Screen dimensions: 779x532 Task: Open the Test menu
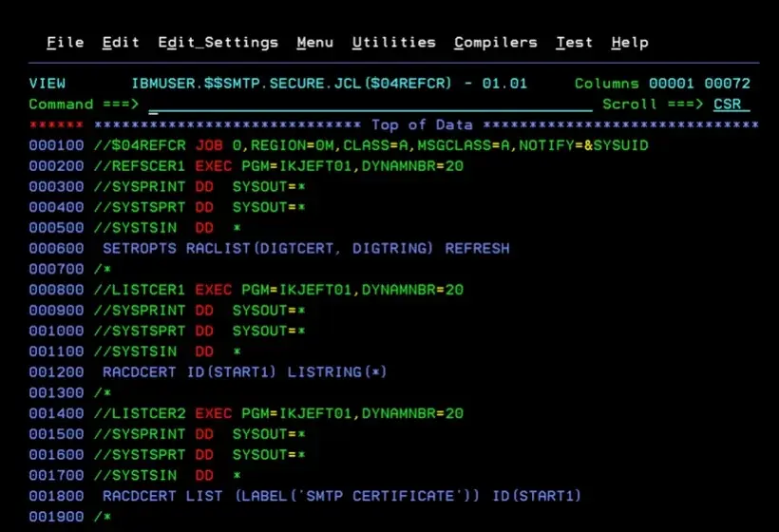tap(575, 43)
